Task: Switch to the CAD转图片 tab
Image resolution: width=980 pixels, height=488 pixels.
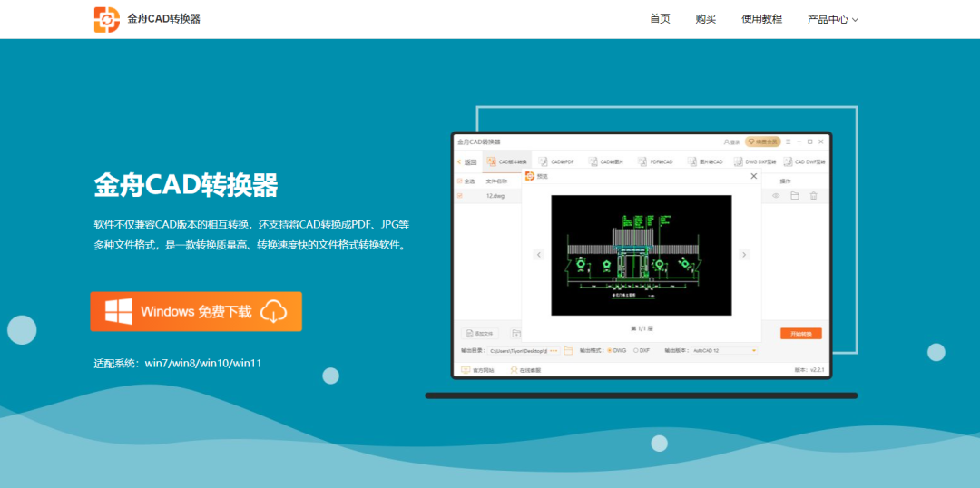Action: (605, 161)
